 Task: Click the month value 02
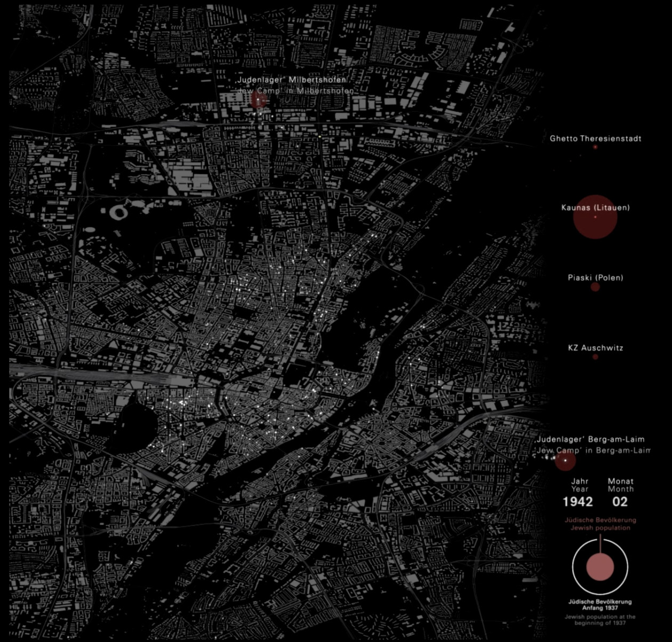click(620, 502)
